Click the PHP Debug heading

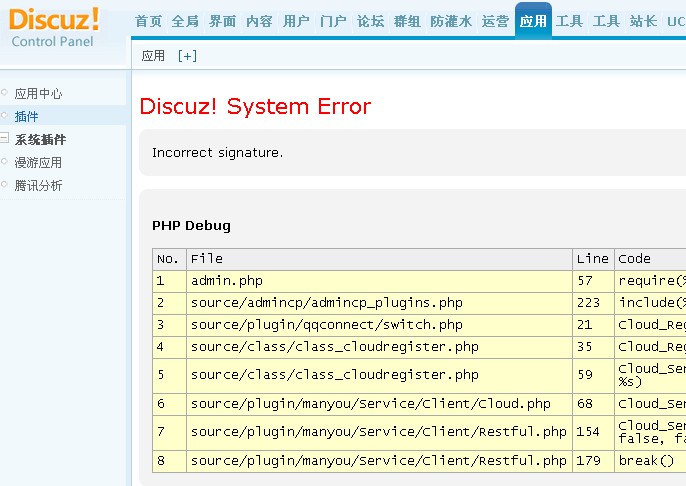tap(191, 226)
